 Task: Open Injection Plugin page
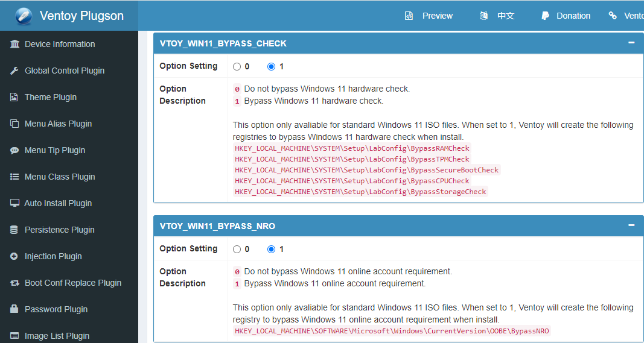point(53,256)
